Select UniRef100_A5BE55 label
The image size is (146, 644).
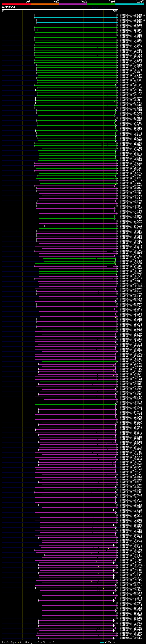(131, 216)
